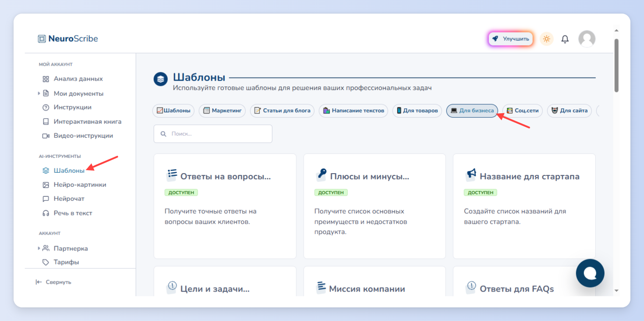Expand the Мои документы tree arrow
The width and height of the screenshot is (644, 321).
[x=39, y=93]
